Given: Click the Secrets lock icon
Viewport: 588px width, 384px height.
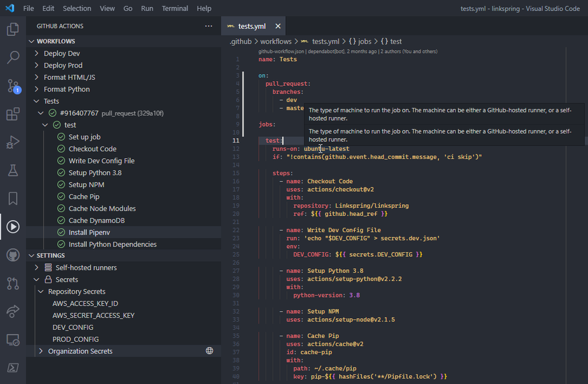Looking at the screenshot, I should point(48,279).
